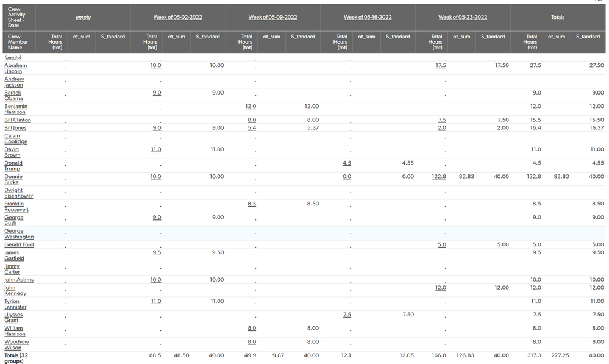Open Benjamin Harrison crew member link
Image resolution: width=609 pixels, height=364 pixels.
click(16, 109)
